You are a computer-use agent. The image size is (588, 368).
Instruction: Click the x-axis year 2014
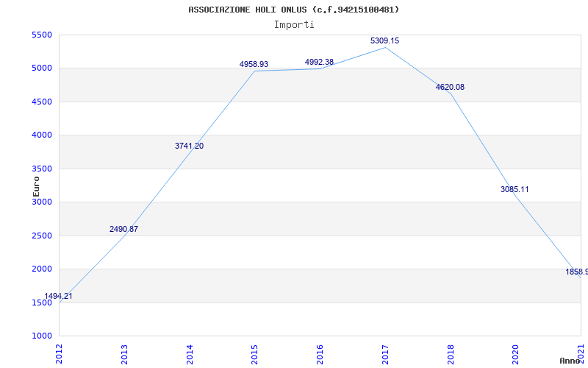coord(190,354)
